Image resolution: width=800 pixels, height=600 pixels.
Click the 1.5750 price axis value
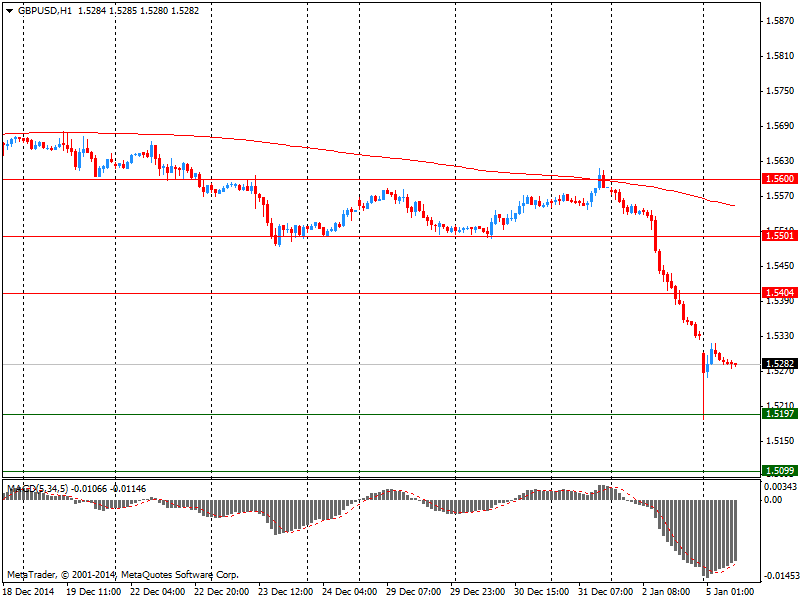(780, 91)
